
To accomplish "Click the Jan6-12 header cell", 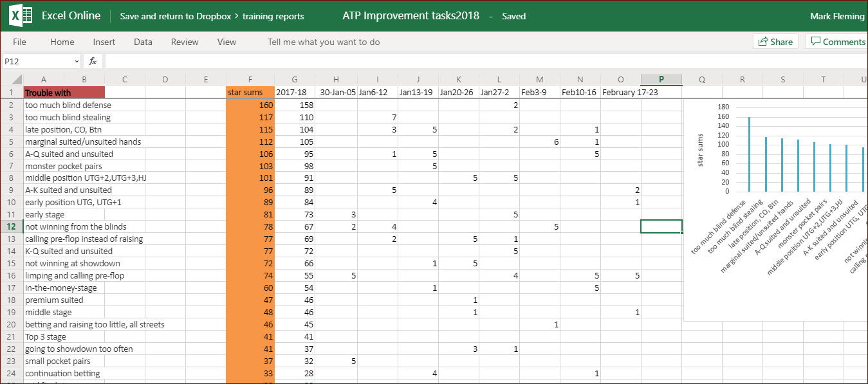I will tap(378, 93).
